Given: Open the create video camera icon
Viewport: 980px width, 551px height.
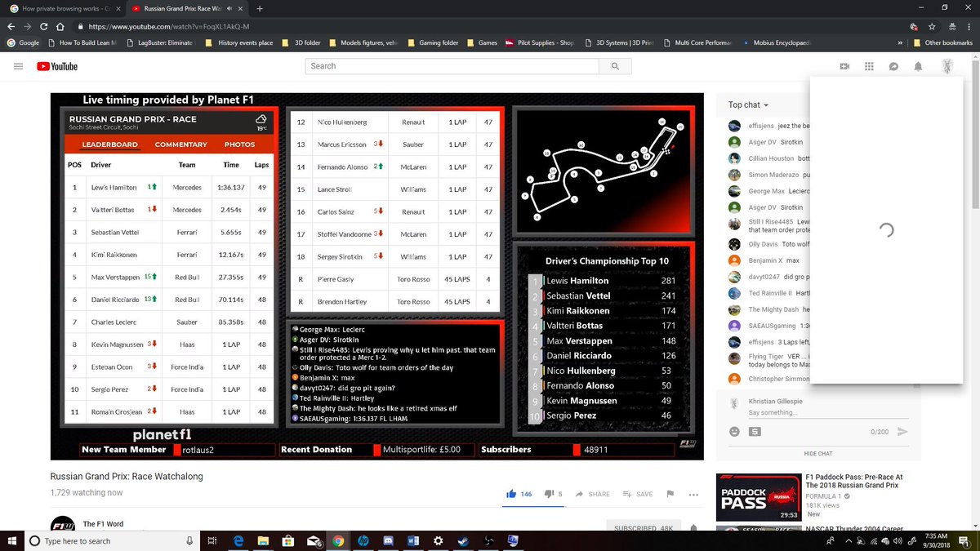Looking at the screenshot, I should coord(844,66).
